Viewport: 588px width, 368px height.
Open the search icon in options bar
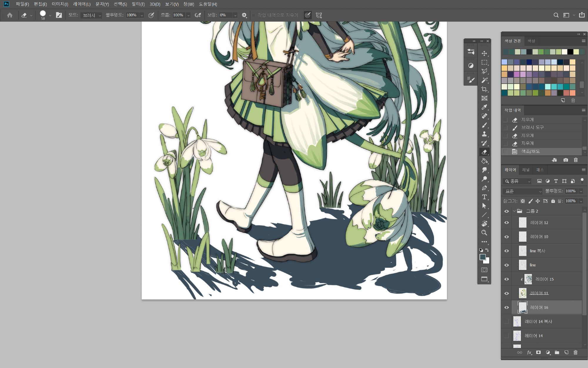click(x=556, y=15)
